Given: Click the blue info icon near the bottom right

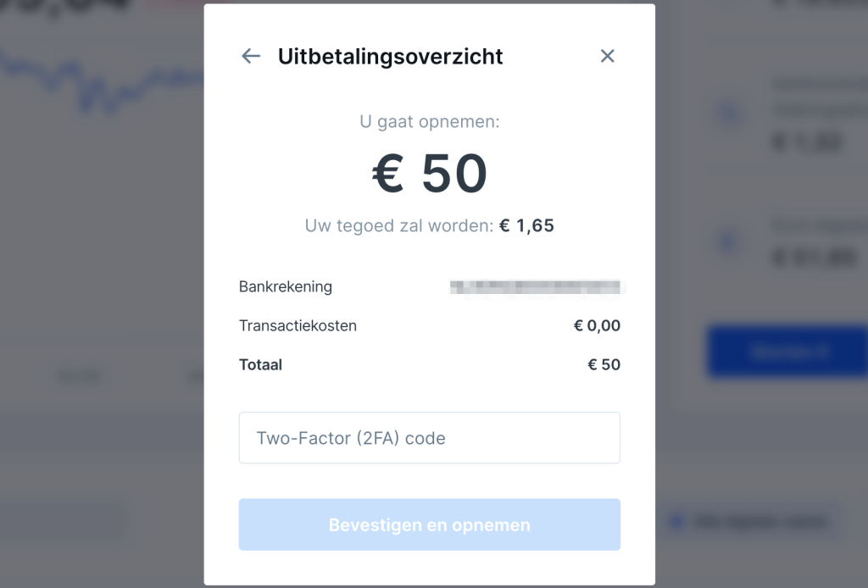Looking at the screenshot, I should [676, 521].
